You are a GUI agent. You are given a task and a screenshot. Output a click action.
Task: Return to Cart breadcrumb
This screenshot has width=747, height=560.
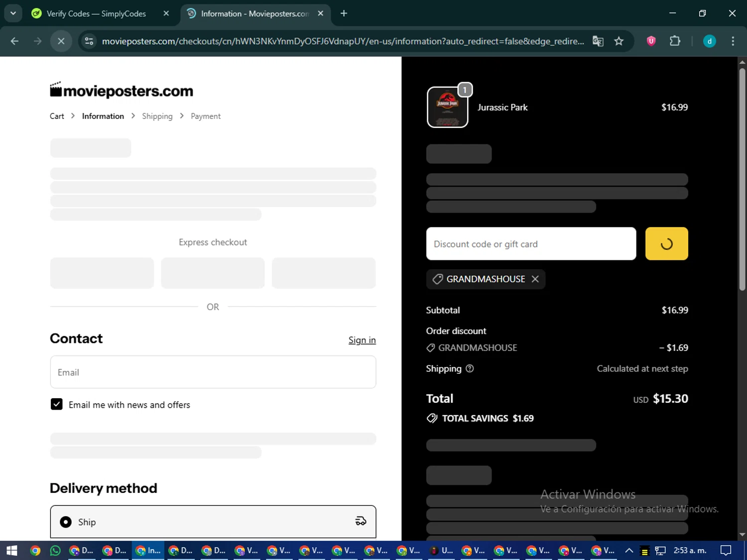pos(57,116)
